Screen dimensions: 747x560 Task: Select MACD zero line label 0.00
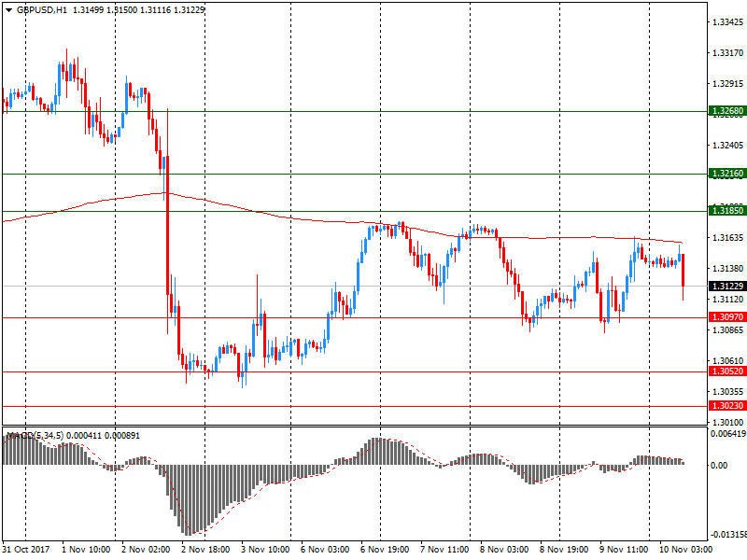pos(719,465)
